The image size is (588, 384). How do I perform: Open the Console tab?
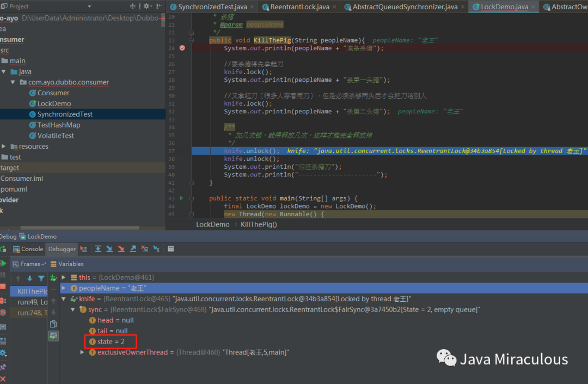click(28, 249)
